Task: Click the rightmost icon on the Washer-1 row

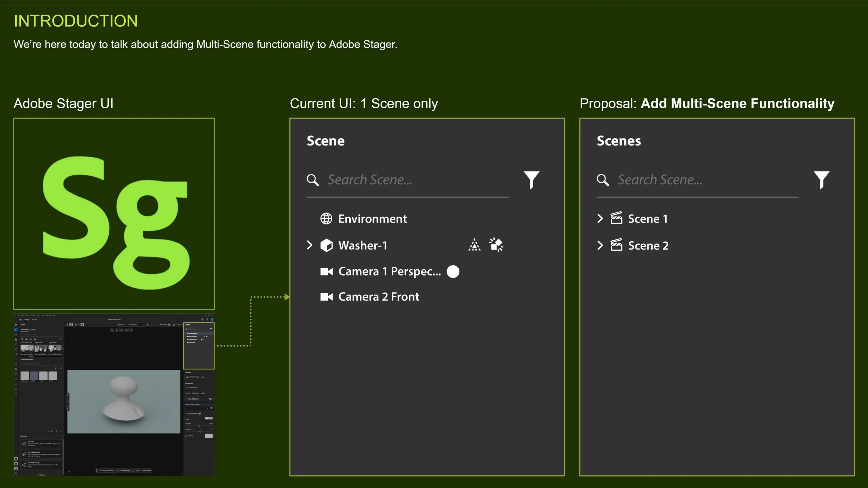Action: tap(496, 245)
